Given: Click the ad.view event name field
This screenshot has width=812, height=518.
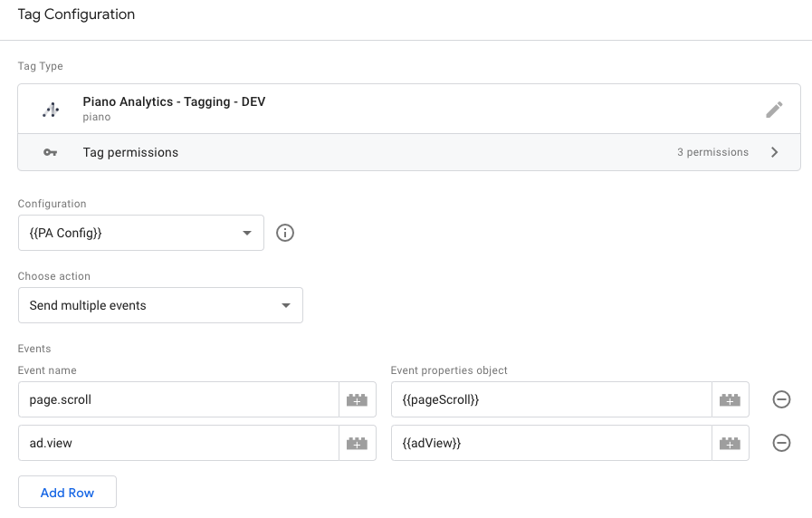Looking at the screenshot, I should 178,443.
